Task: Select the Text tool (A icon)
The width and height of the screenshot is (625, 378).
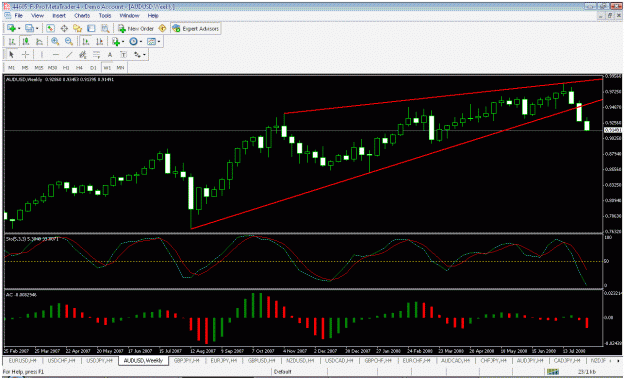Action: point(110,55)
